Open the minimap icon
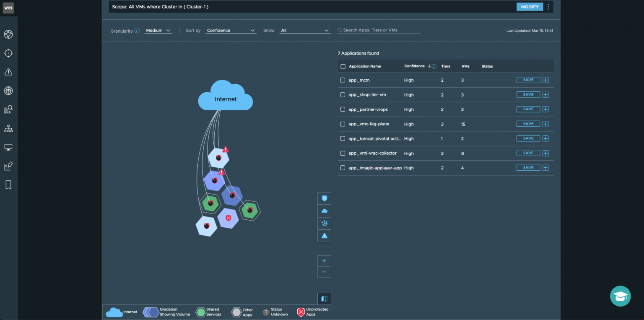This screenshot has height=320, width=644. coord(324,299)
